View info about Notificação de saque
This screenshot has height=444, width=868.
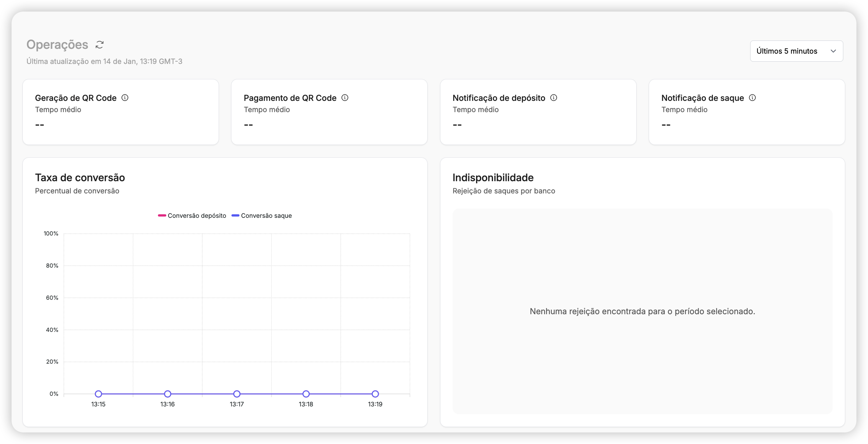pos(753,98)
